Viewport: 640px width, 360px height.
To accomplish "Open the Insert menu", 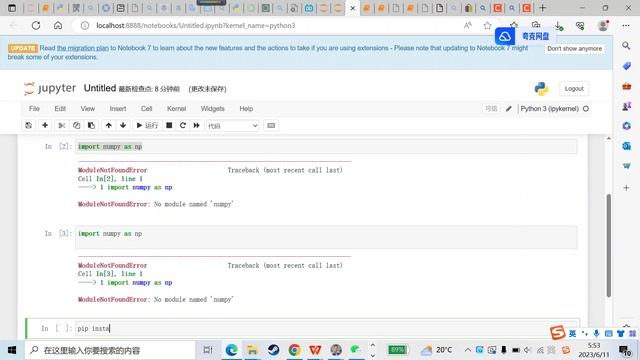I will [118, 109].
